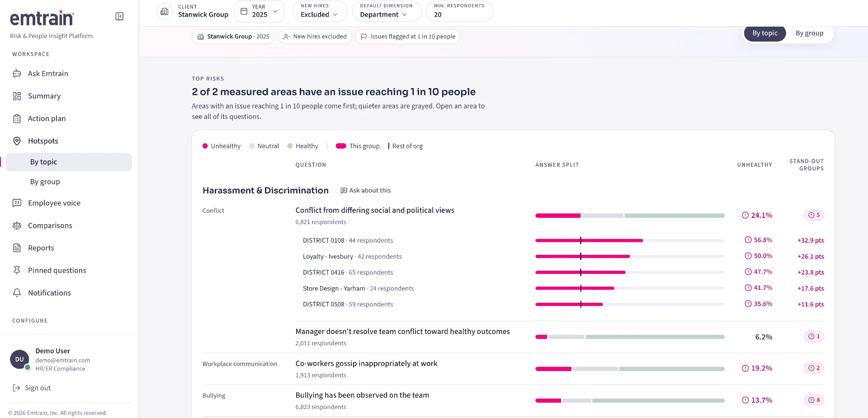The image size is (868, 418).
Task: Open New Hires Excluded dropdown
Action: (x=320, y=11)
